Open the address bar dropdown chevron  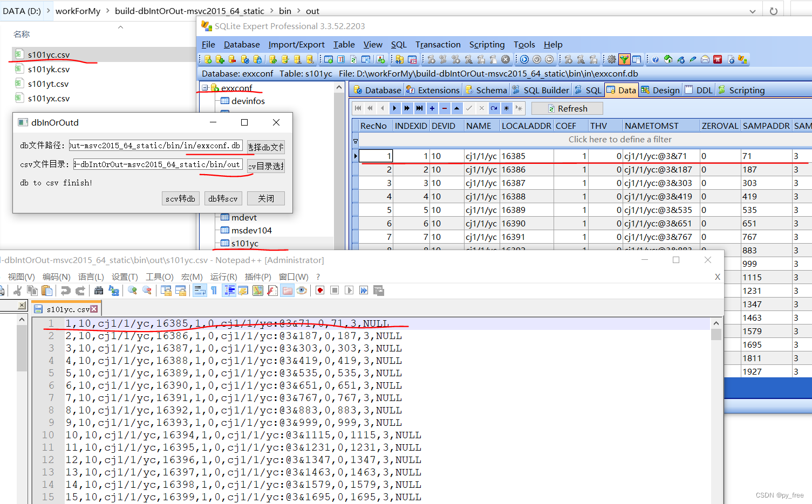coord(753,10)
